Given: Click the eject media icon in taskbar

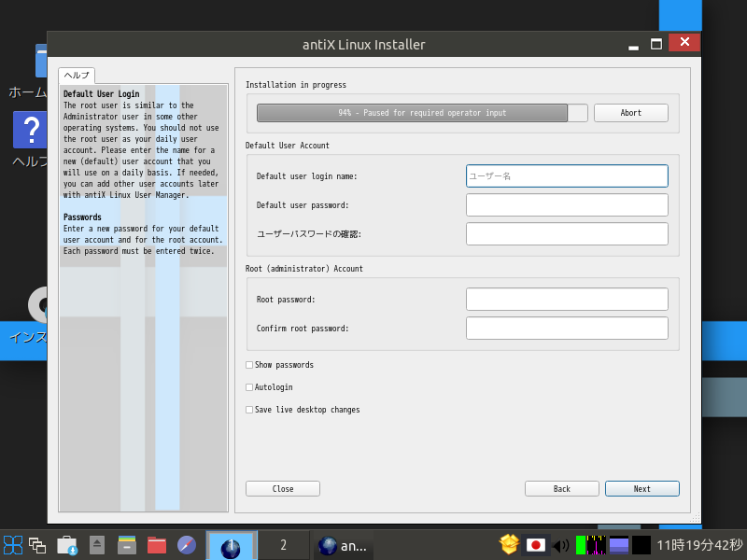Looking at the screenshot, I should 97,545.
